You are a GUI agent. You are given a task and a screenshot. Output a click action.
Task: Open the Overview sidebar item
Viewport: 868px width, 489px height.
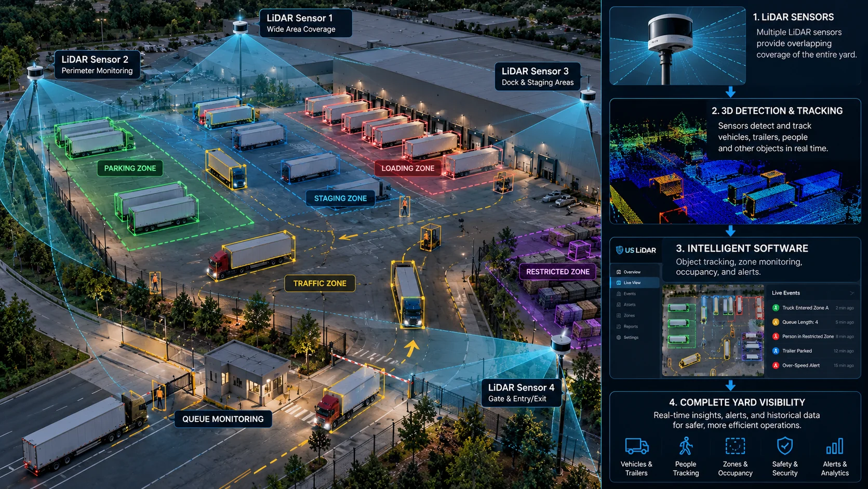point(635,272)
